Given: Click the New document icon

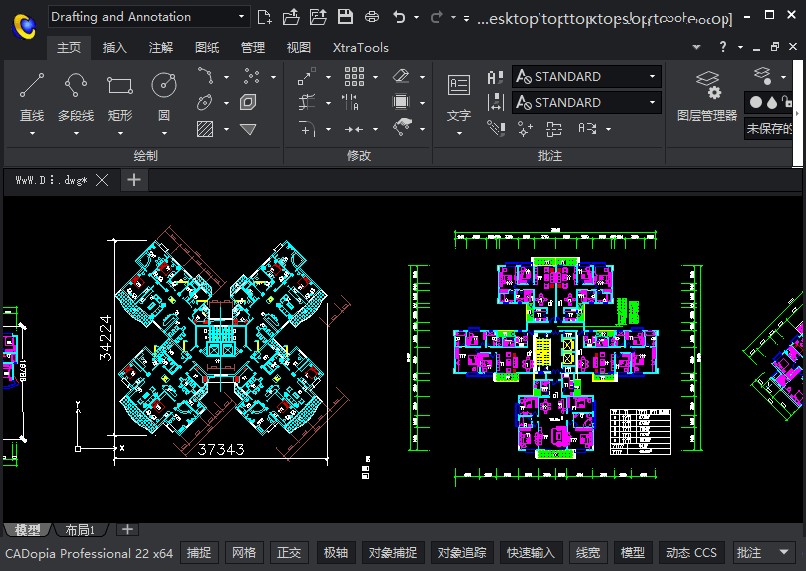Looking at the screenshot, I should pos(264,17).
